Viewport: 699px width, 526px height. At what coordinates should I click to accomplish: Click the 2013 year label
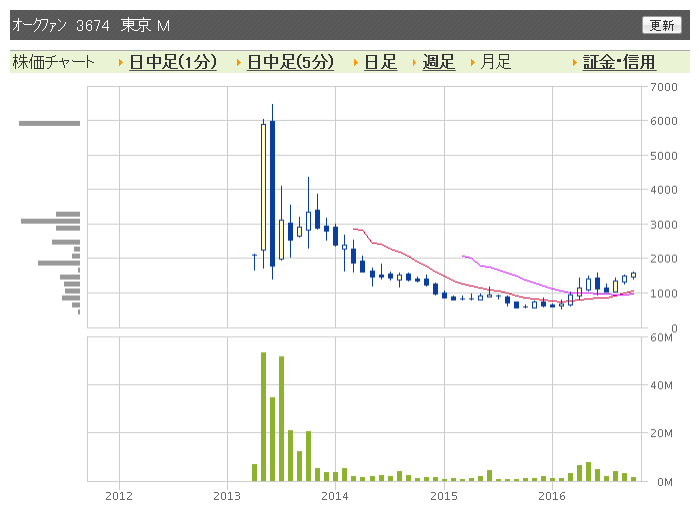coord(227,496)
